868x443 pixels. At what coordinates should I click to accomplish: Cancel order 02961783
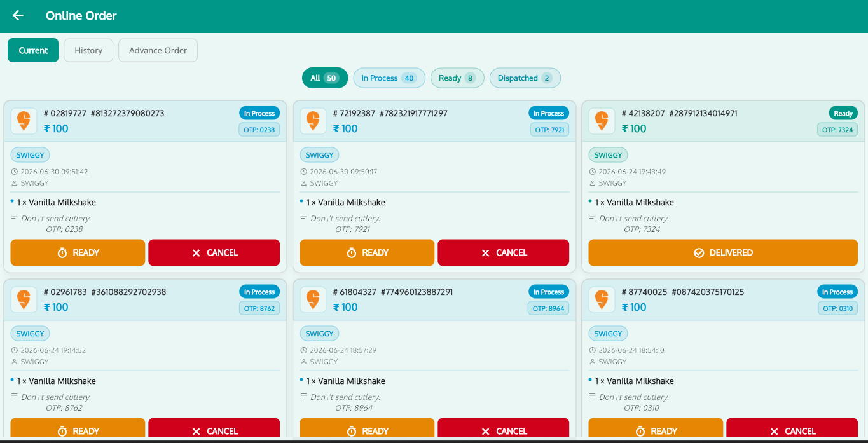214,428
